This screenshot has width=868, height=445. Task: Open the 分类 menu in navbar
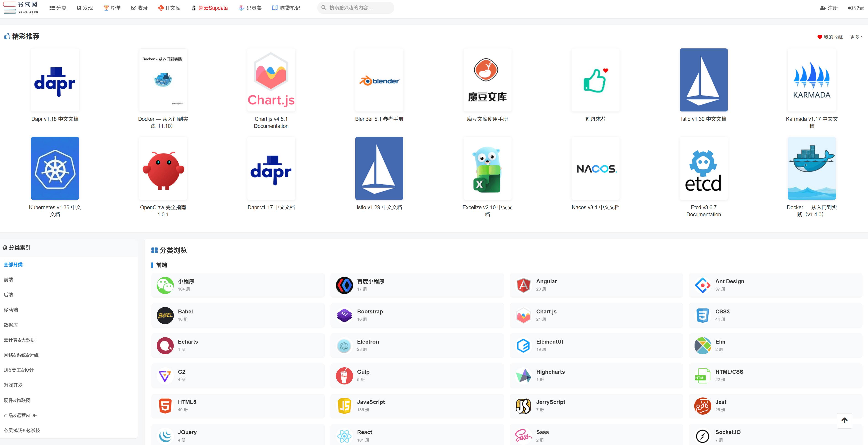point(58,8)
